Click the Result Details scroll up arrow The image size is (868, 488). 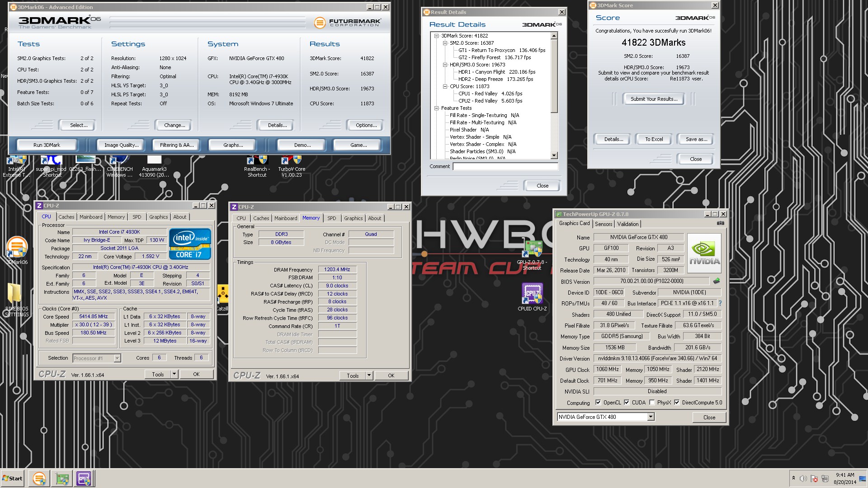pyautogui.click(x=554, y=36)
